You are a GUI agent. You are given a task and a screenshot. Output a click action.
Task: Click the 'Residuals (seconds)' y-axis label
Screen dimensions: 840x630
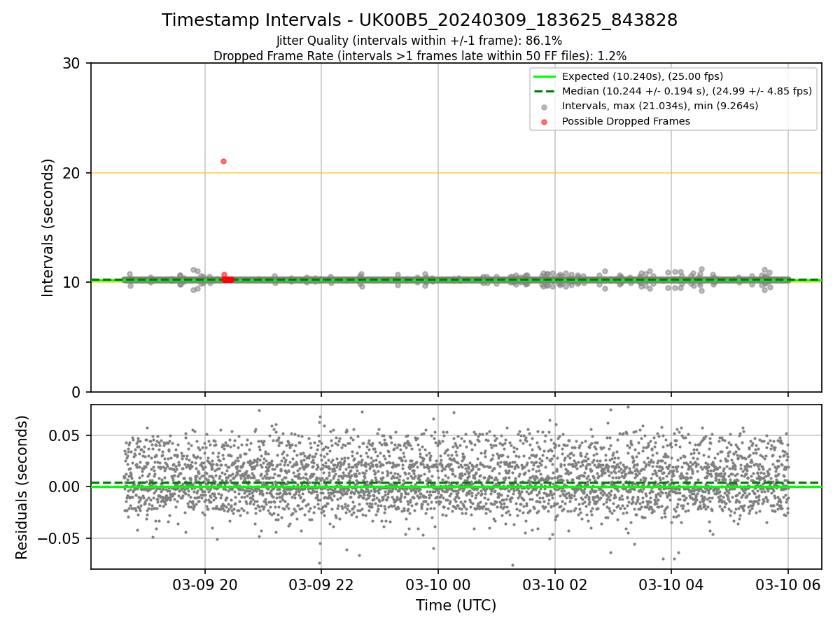click(x=22, y=487)
